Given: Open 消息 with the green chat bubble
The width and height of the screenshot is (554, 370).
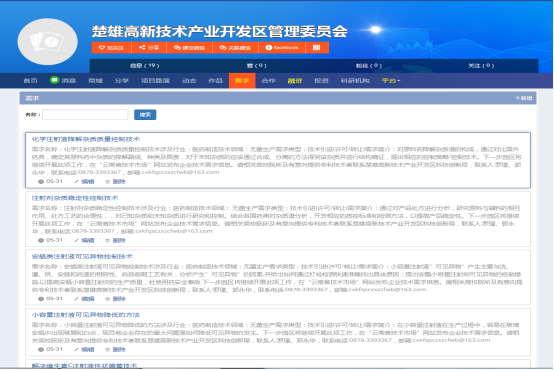Looking at the screenshot, I should 63,81.
